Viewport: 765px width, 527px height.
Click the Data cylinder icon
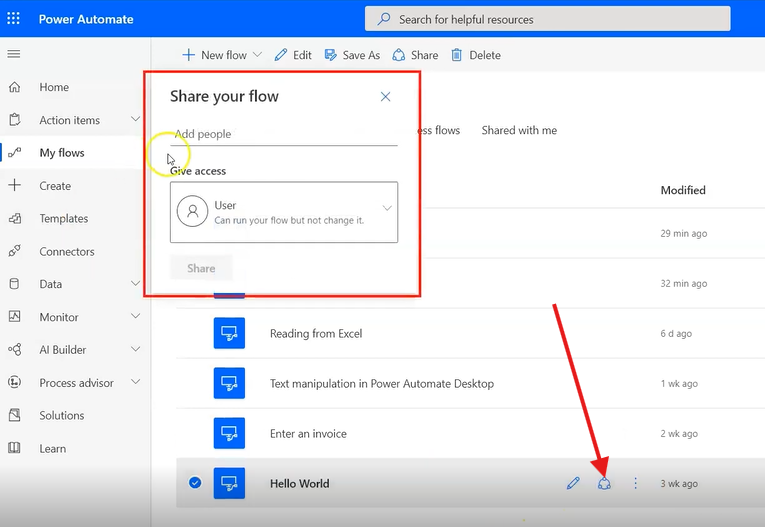[15, 284]
